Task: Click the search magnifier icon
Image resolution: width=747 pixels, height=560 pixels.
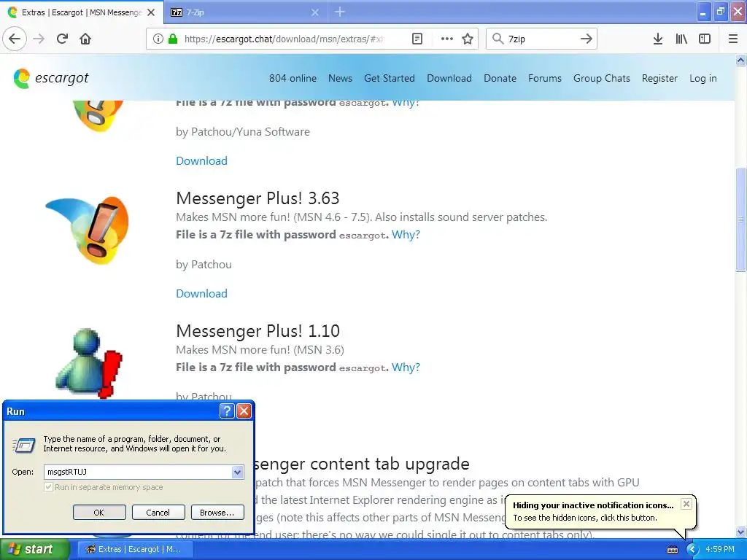Action: (498, 39)
